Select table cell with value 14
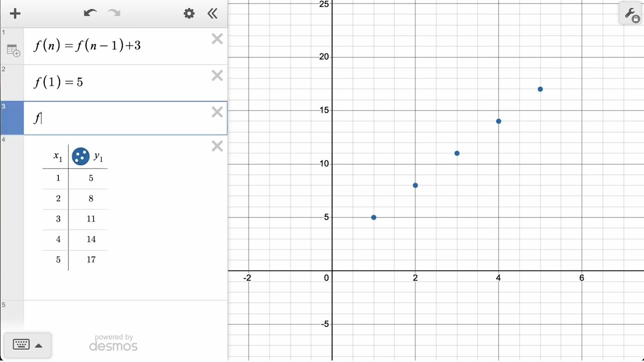 (x=88, y=240)
